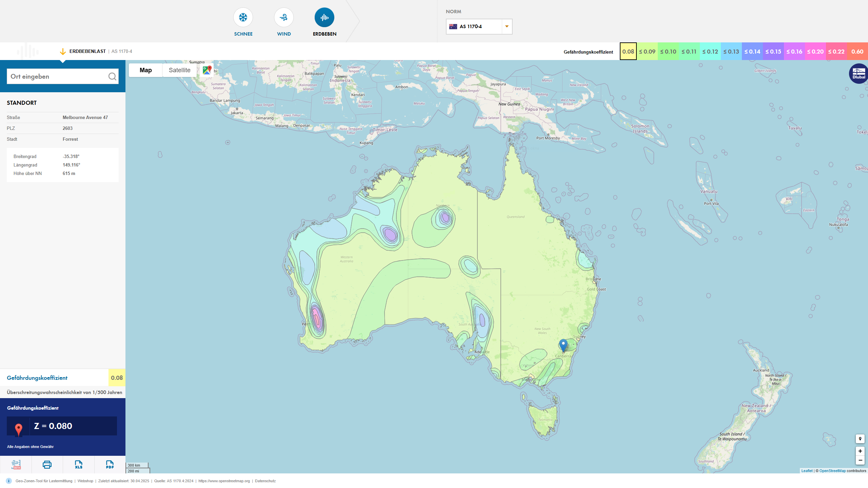Open the openstreetmap.org link

224,481
